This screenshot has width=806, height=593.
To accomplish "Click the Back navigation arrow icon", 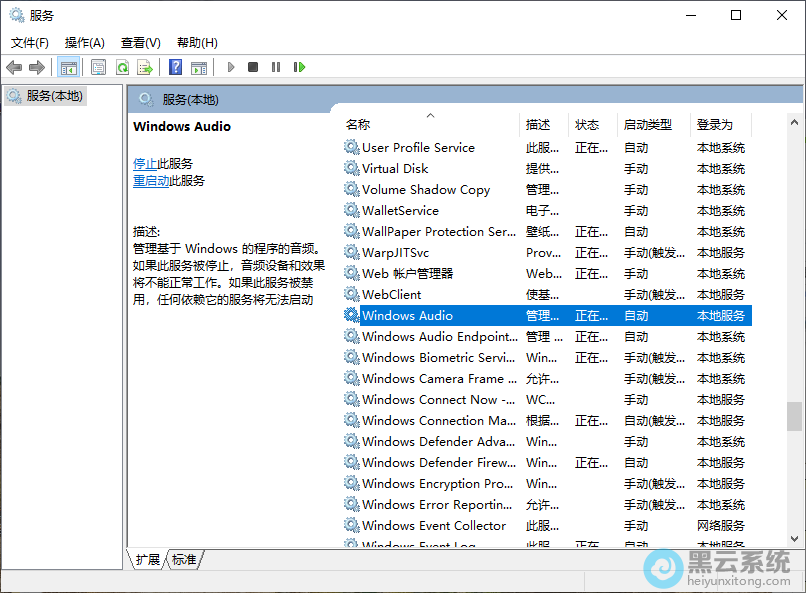I will (14, 67).
